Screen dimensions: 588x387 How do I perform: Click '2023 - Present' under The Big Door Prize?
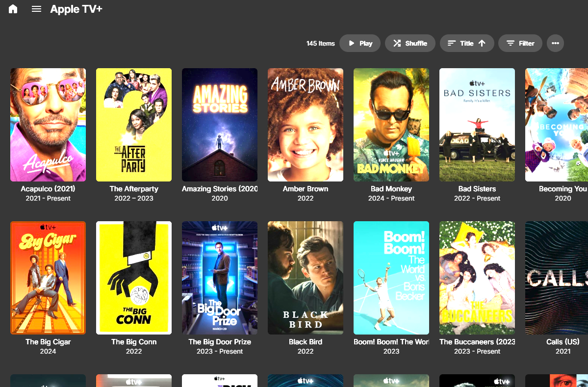220,351
